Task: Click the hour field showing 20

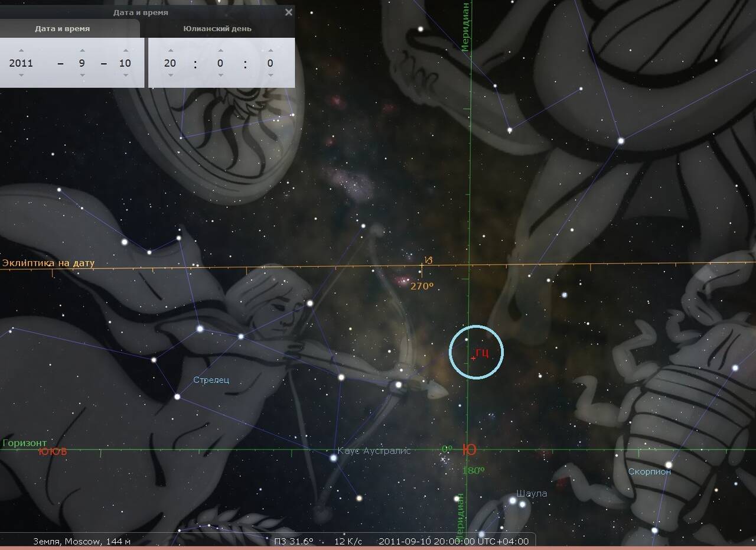Action: click(170, 63)
